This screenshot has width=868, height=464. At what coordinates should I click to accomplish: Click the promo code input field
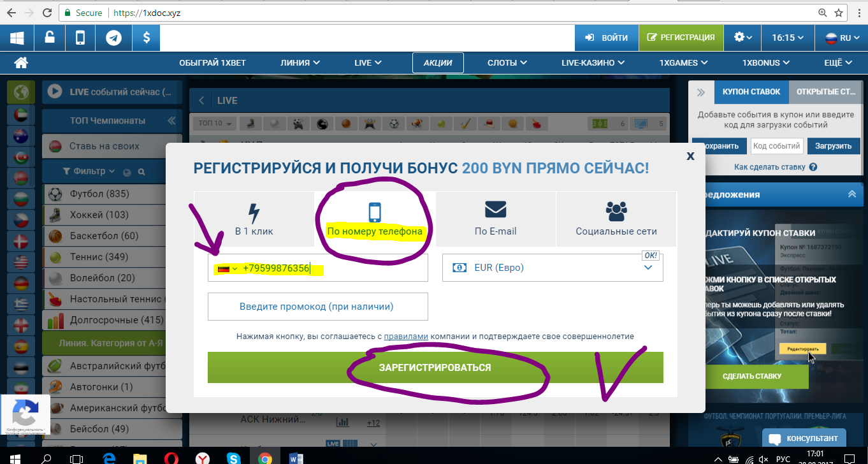[317, 307]
